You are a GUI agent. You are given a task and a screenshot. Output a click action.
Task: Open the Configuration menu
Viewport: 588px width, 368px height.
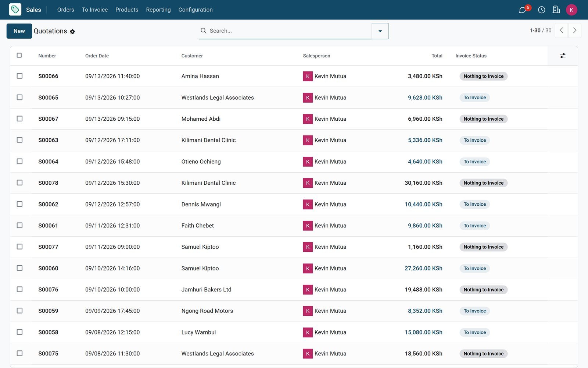click(196, 10)
